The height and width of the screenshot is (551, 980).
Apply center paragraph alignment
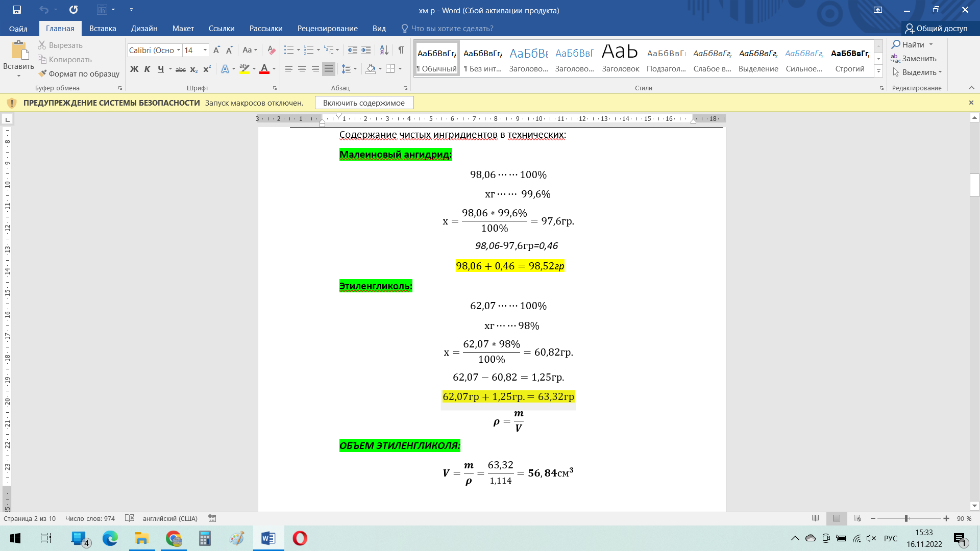[302, 69]
